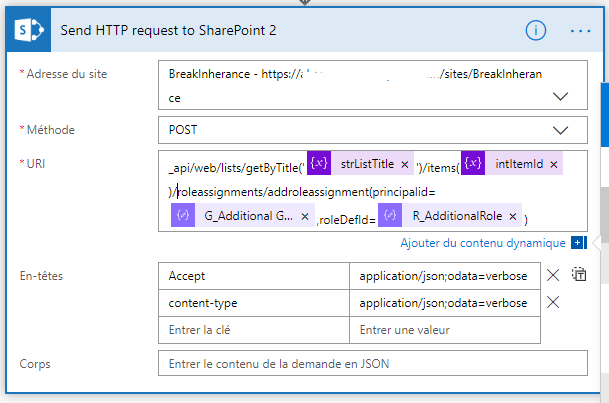The height and width of the screenshot is (403, 609).
Task: Click the content-type header key field
Action: click(x=254, y=303)
